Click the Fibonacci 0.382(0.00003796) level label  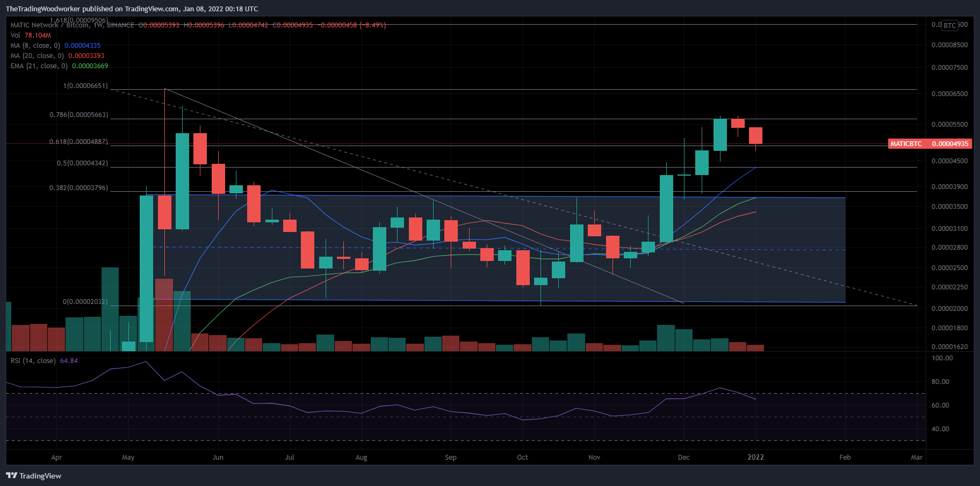tap(78, 188)
